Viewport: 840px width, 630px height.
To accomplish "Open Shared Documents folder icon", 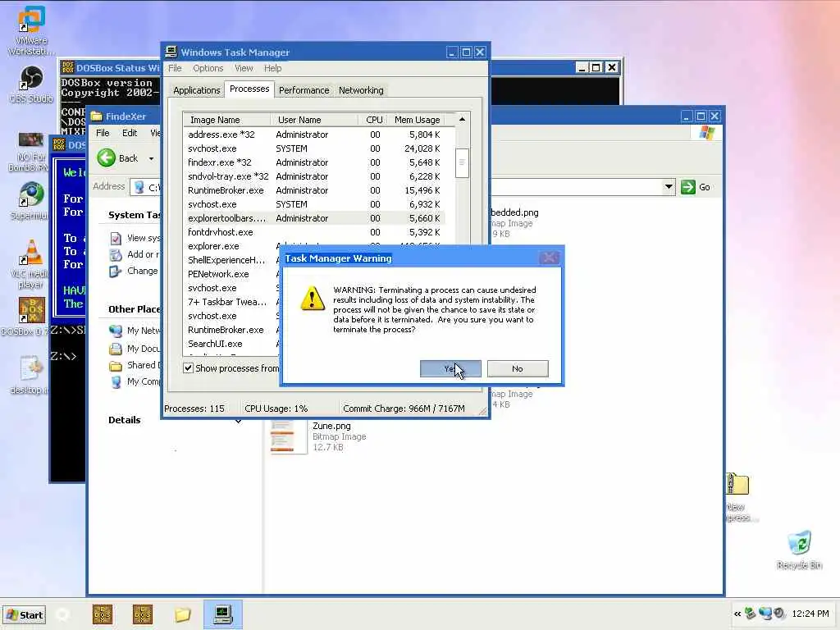I will (115, 365).
